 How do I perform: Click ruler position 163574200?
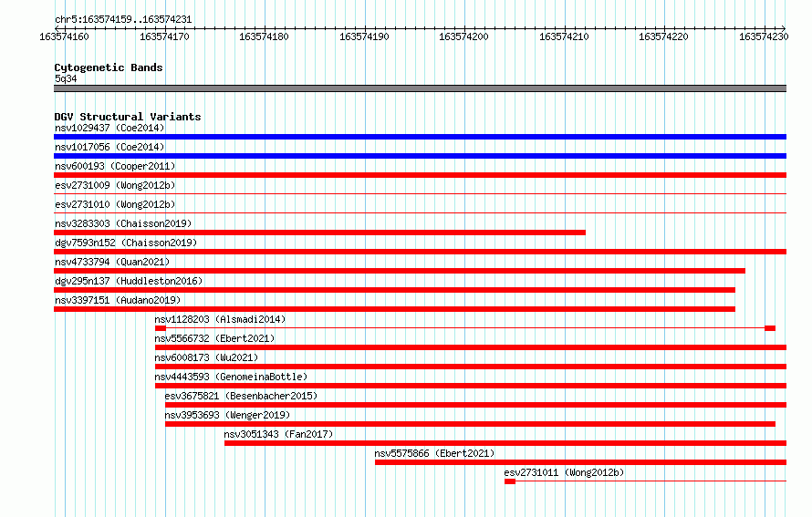coord(463,36)
